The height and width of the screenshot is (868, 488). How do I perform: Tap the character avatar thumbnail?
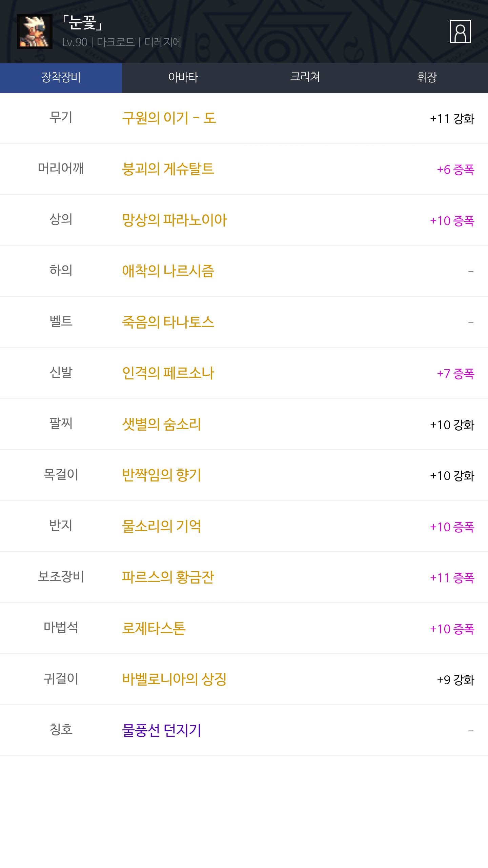tap(35, 32)
